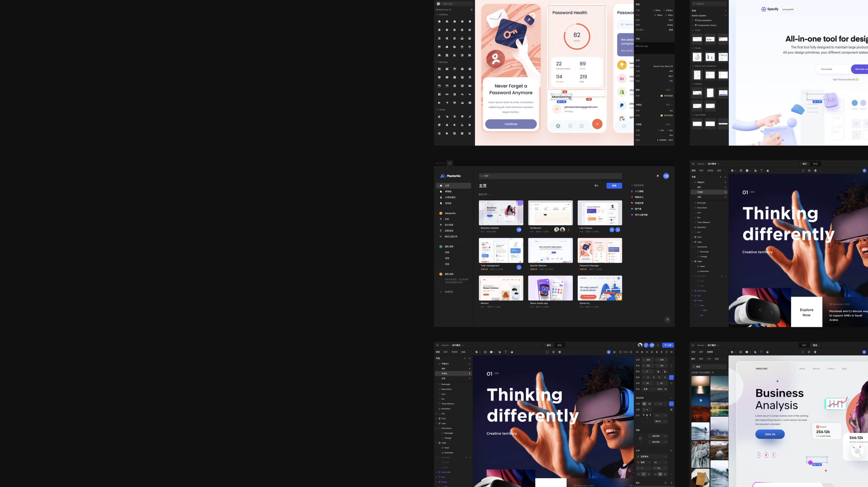
Task: Activate the Hand tool in editor with 分享 button
Action: click(x=512, y=352)
